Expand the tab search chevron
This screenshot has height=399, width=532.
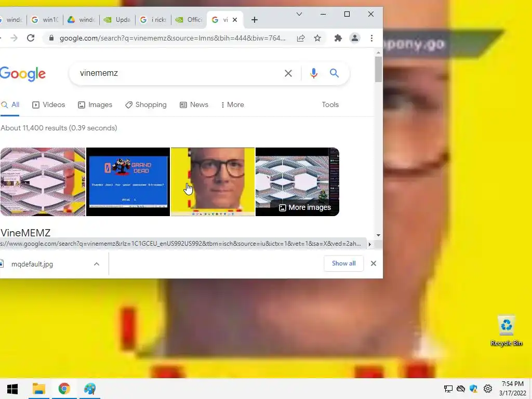click(x=299, y=14)
